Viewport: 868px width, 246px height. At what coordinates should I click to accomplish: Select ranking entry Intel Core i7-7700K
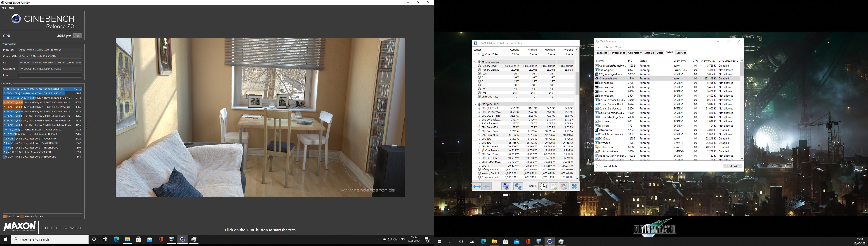[x=43, y=139]
